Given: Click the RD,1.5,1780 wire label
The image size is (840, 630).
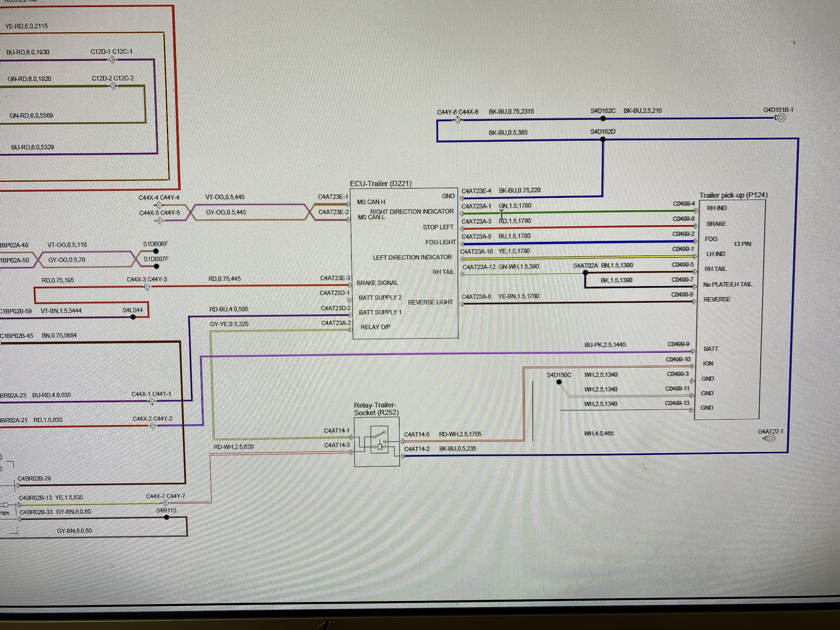Looking at the screenshot, I should tap(514, 221).
